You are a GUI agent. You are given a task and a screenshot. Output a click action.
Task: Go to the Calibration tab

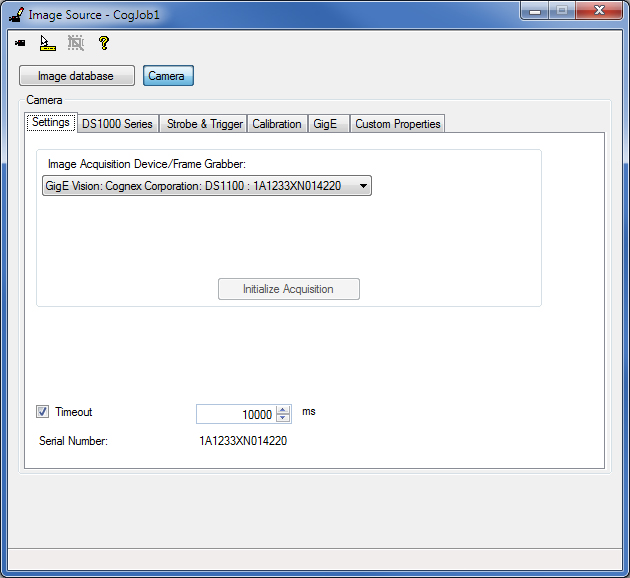tap(277, 124)
